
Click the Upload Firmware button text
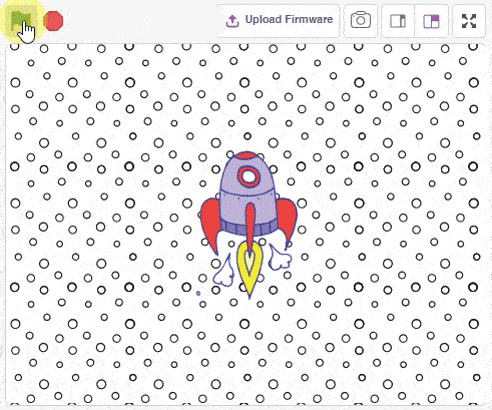point(289,19)
